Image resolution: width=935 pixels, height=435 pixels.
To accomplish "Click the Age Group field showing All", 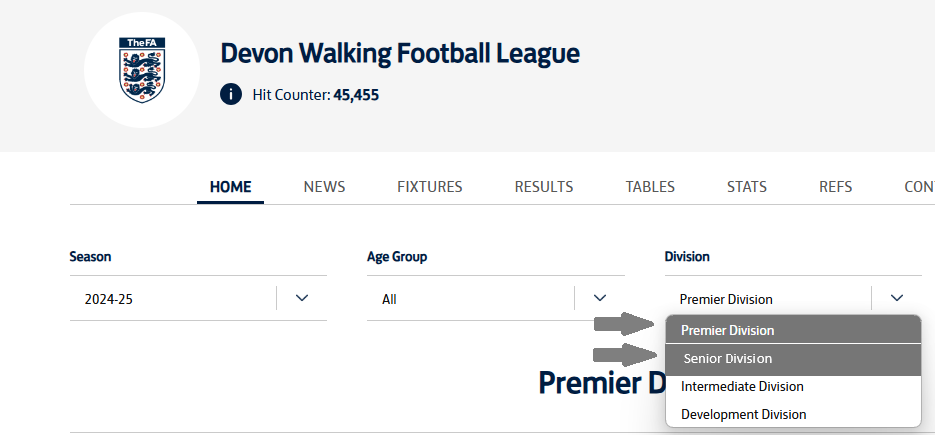I will tap(468, 299).
